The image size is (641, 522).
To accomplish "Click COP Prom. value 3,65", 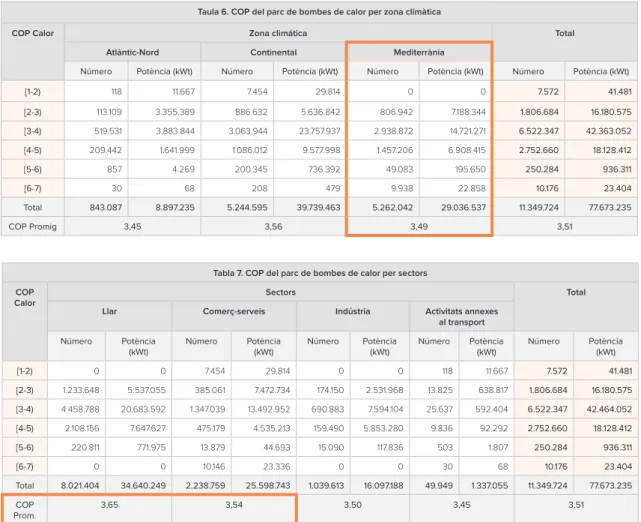I will click(110, 505).
